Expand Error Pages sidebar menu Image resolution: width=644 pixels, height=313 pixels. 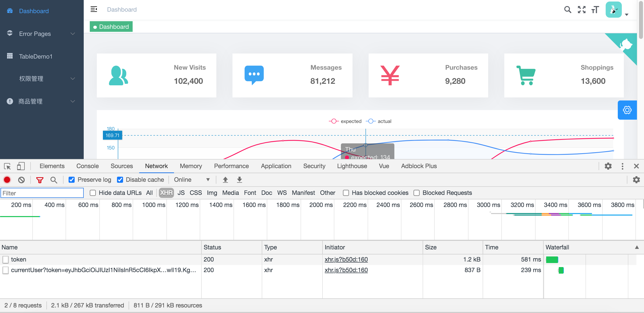click(x=42, y=34)
